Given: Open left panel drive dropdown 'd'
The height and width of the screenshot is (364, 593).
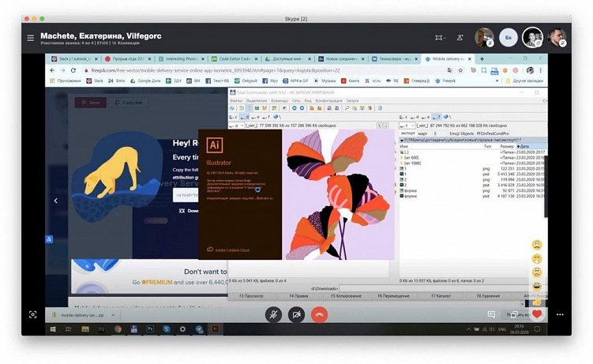Looking at the screenshot, I should point(238,126).
